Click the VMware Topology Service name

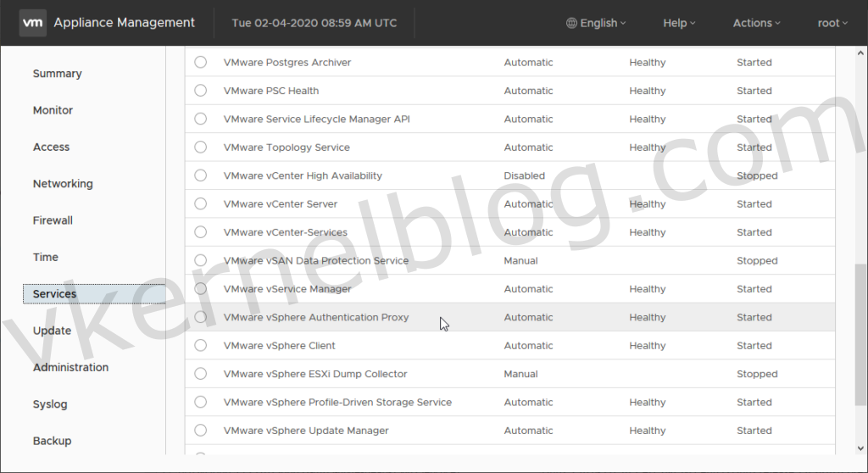click(x=287, y=147)
